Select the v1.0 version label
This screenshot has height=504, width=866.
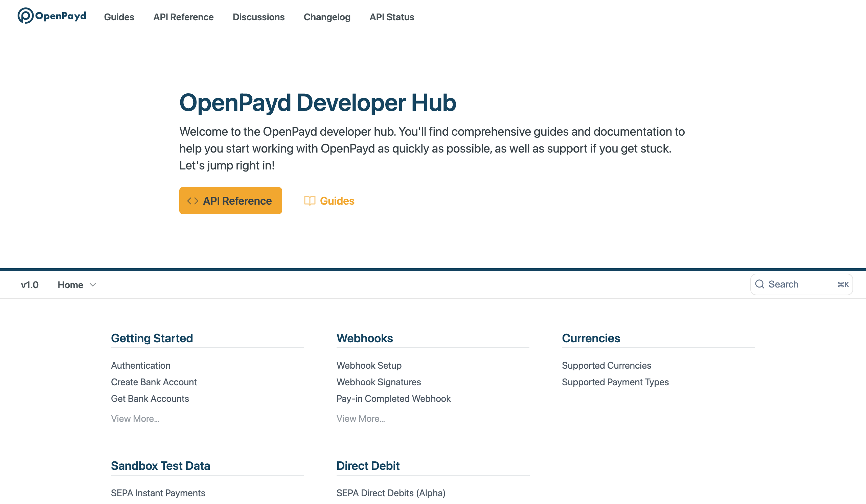(29, 285)
